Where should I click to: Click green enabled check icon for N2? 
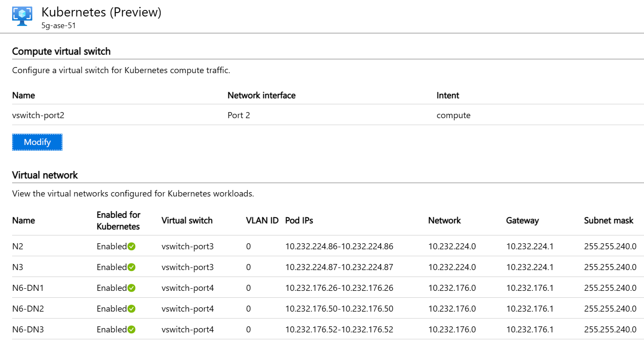pyautogui.click(x=132, y=246)
